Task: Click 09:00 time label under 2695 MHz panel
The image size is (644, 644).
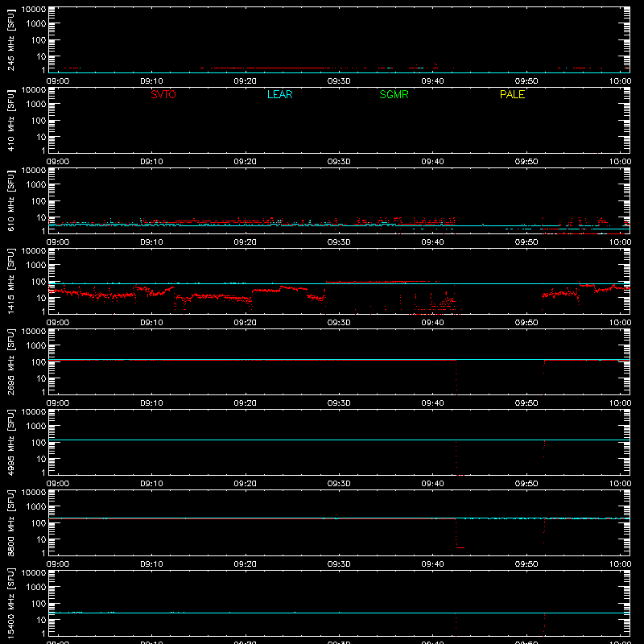Action: 58,403
